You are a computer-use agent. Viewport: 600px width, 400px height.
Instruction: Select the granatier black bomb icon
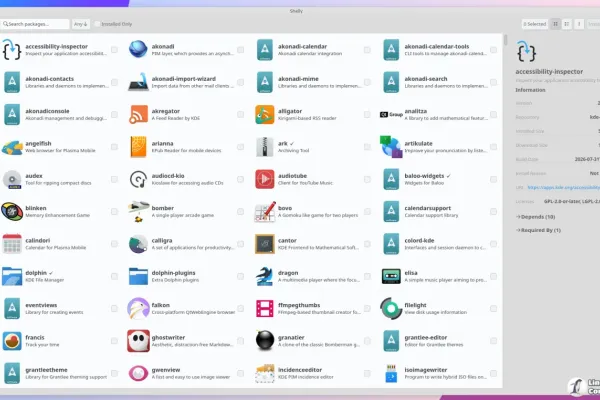click(x=265, y=340)
